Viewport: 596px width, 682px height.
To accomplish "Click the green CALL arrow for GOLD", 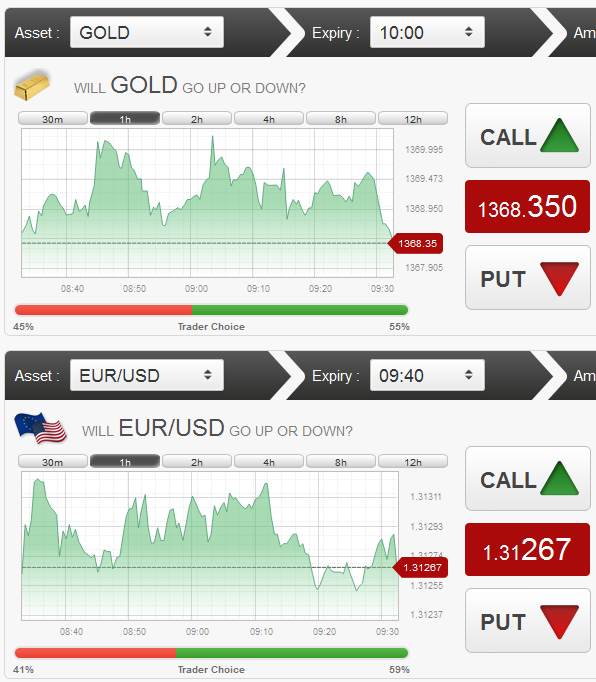I will 559,135.
